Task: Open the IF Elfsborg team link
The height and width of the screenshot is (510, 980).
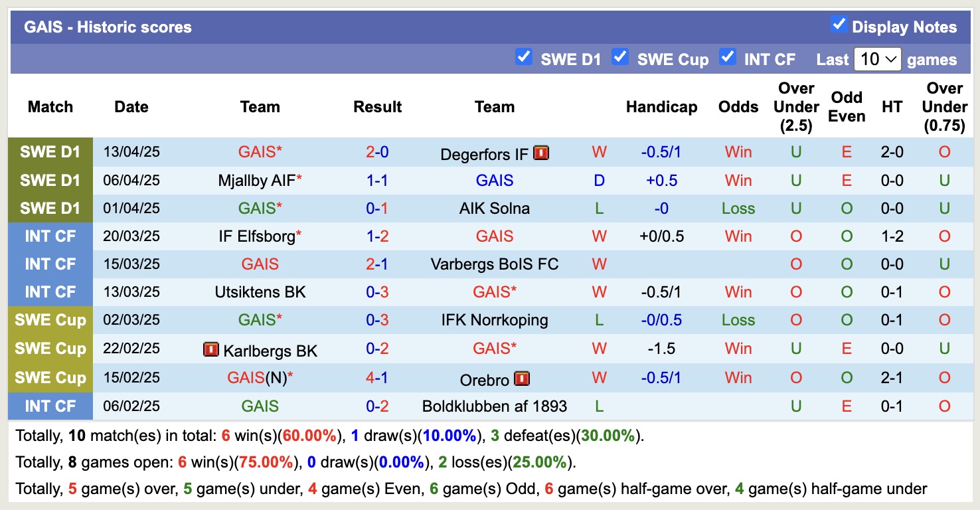Action: pyautogui.click(x=257, y=236)
